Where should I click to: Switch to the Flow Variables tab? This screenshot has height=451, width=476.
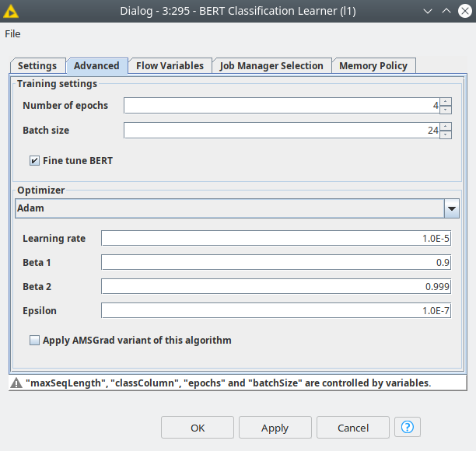[x=170, y=65]
